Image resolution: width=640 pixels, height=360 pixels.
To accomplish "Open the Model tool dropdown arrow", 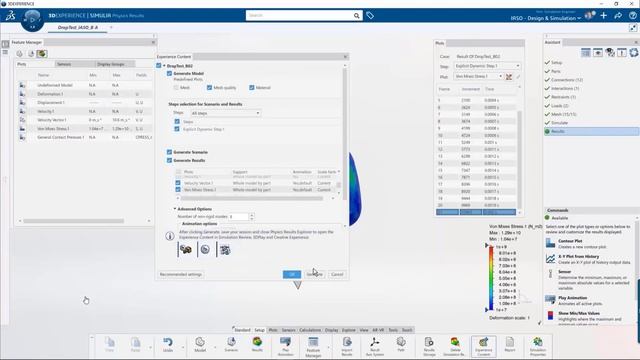I will pyautogui.click(x=215, y=347).
